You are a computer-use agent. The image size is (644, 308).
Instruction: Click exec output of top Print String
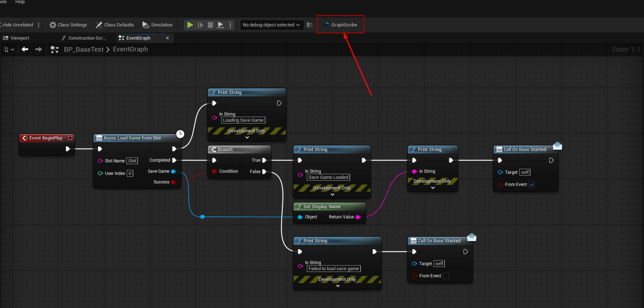[x=279, y=103]
